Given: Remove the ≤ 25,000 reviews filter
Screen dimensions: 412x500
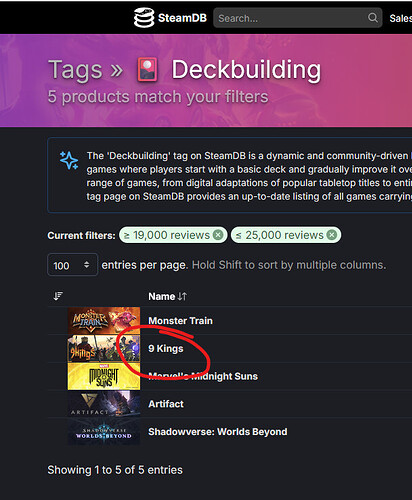Looking at the screenshot, I should click(x=332, y=235).
